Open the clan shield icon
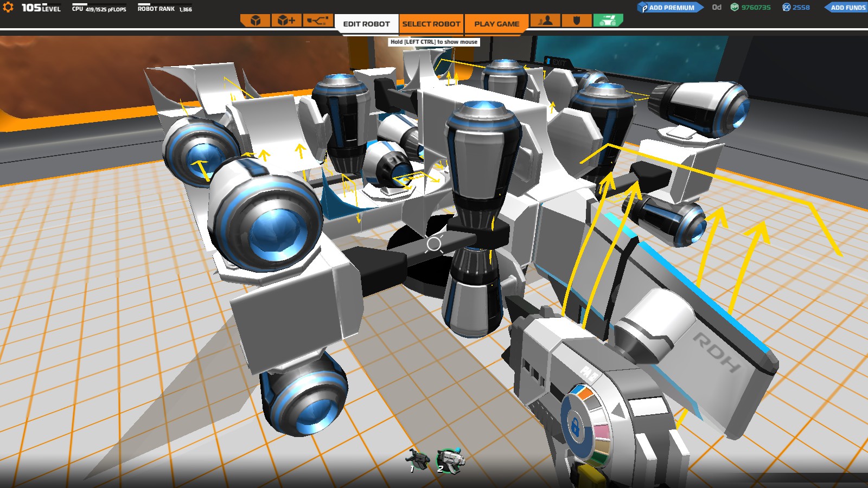This screenshot has height=488, width=868. pyautogui.click(x=577, y=21)
